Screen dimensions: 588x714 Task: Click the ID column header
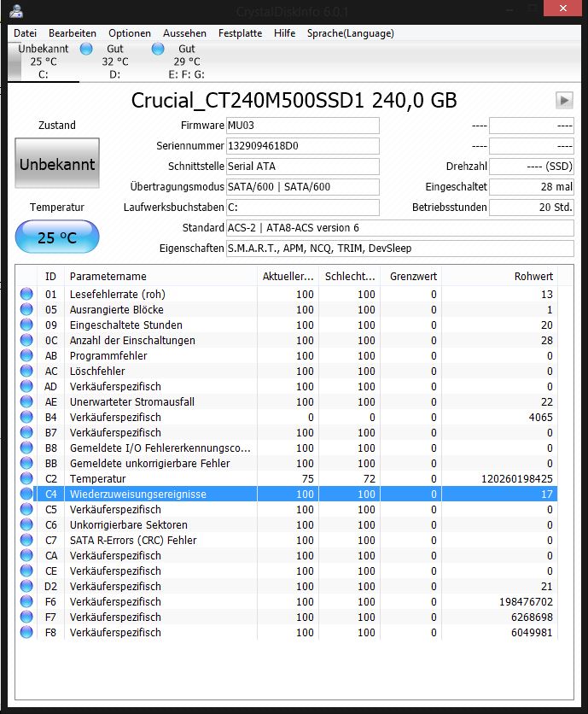pos(50,277)
